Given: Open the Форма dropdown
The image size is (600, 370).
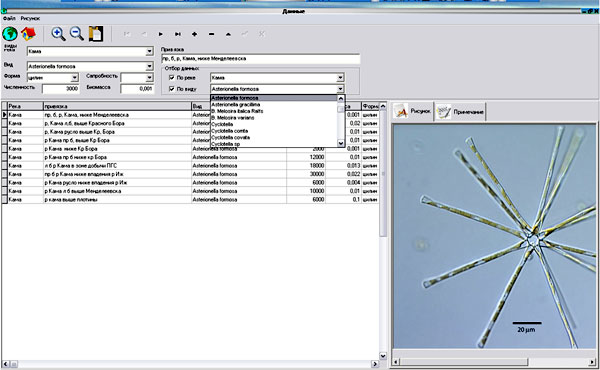Looking at the screenshot, I should tap(75, 78).
